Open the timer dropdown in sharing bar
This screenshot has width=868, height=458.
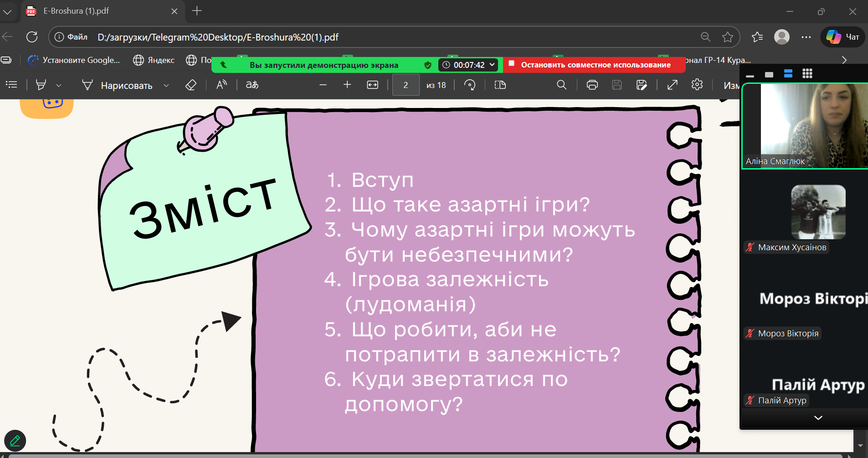pos(492,65)
